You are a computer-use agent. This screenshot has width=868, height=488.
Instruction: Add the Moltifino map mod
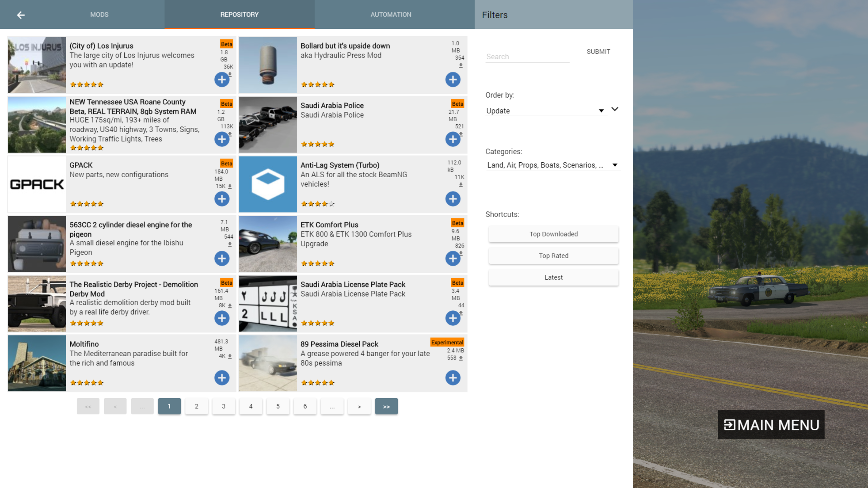(222, 378)
